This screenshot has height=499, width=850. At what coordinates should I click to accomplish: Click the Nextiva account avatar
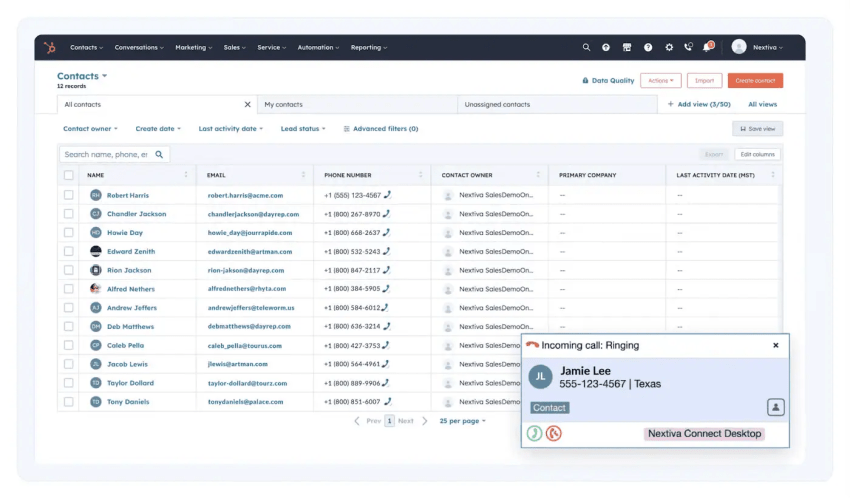coord(739,47)
